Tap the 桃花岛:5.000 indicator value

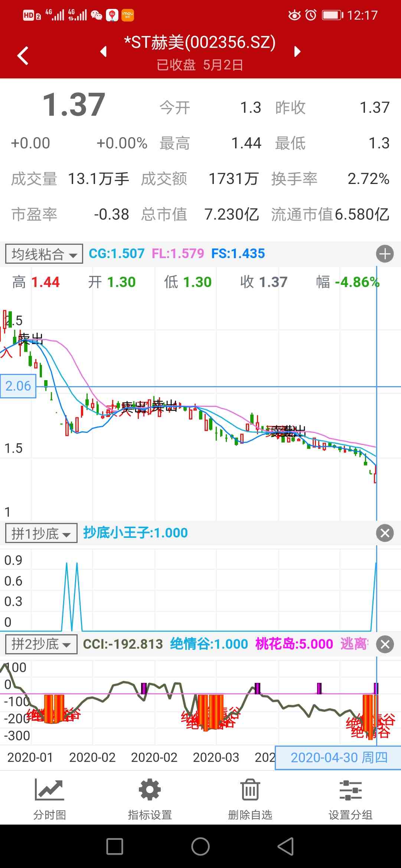(x=294, y=644)
